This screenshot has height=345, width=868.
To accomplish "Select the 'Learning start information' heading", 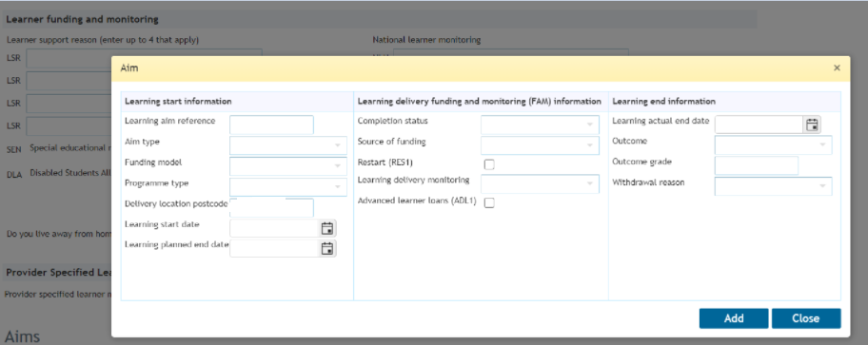I will [178, 102].
